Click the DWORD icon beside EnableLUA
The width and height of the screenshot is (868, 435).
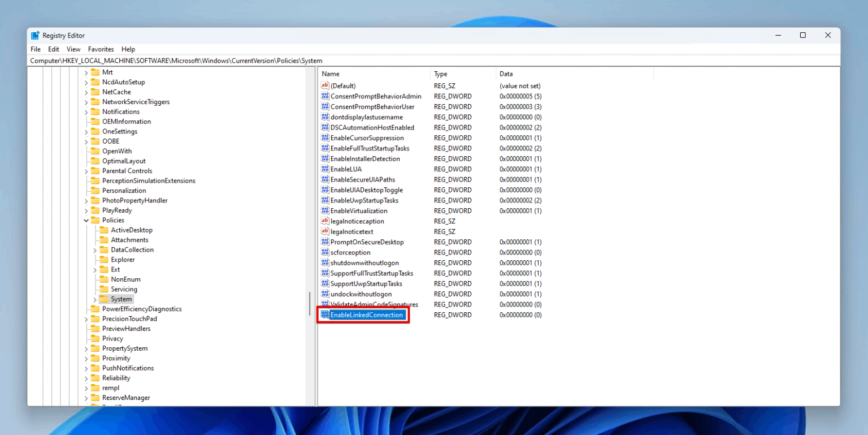coord(325,169)
